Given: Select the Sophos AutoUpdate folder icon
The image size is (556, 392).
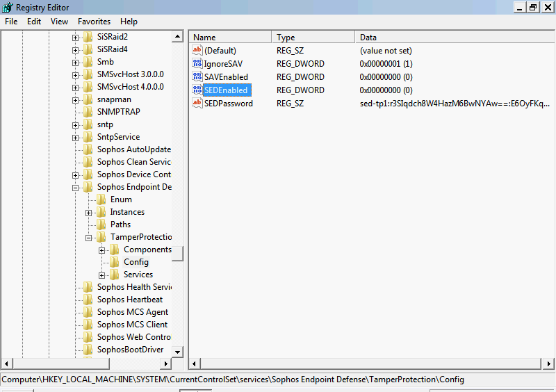Looking at the screenshot, I should pos(88,149).
